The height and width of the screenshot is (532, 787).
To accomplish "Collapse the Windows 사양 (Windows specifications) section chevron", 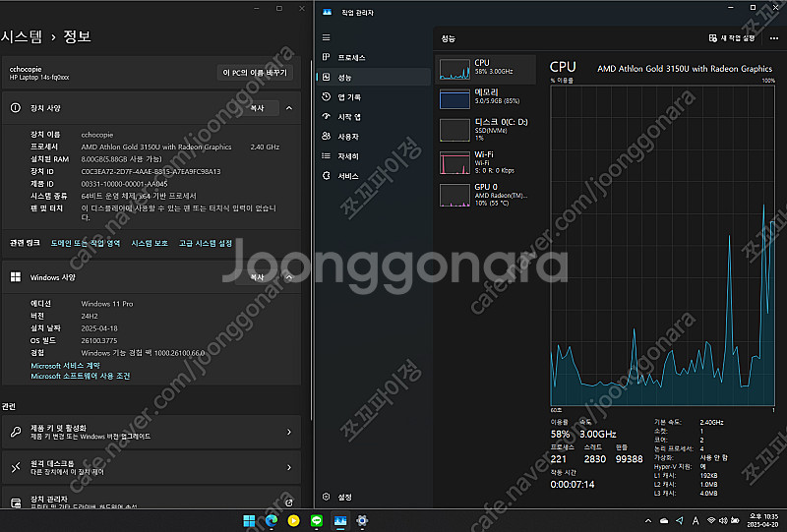I will pos(289,277).
